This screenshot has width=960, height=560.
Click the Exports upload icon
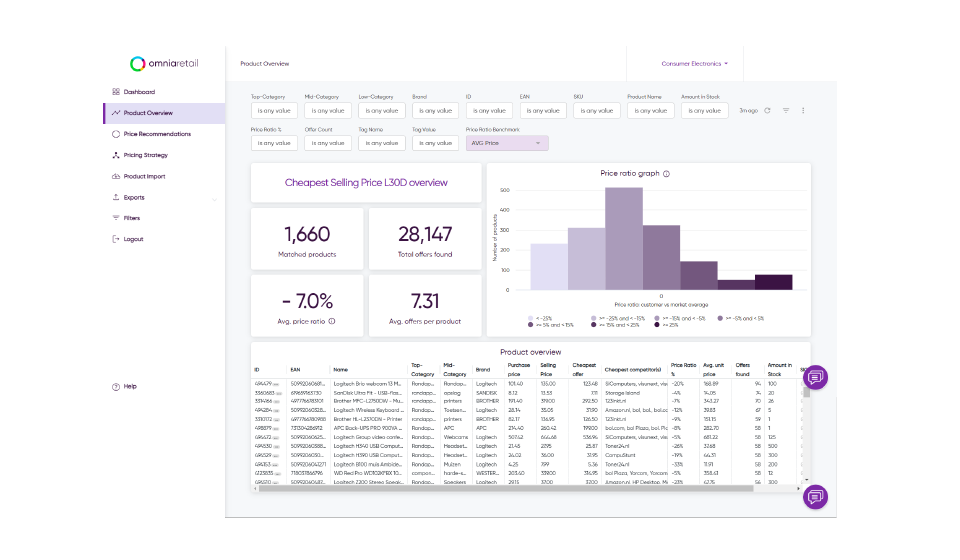tap(116, 197)
